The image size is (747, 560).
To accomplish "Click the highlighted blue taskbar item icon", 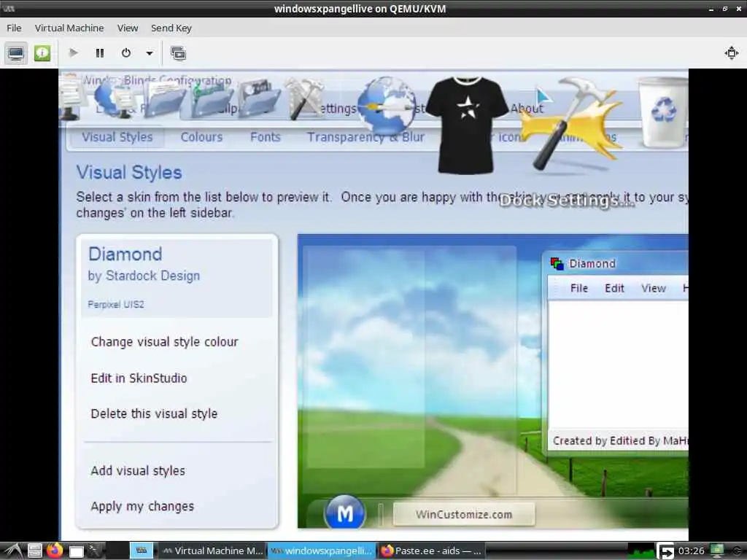I will (x=142, y=551).
